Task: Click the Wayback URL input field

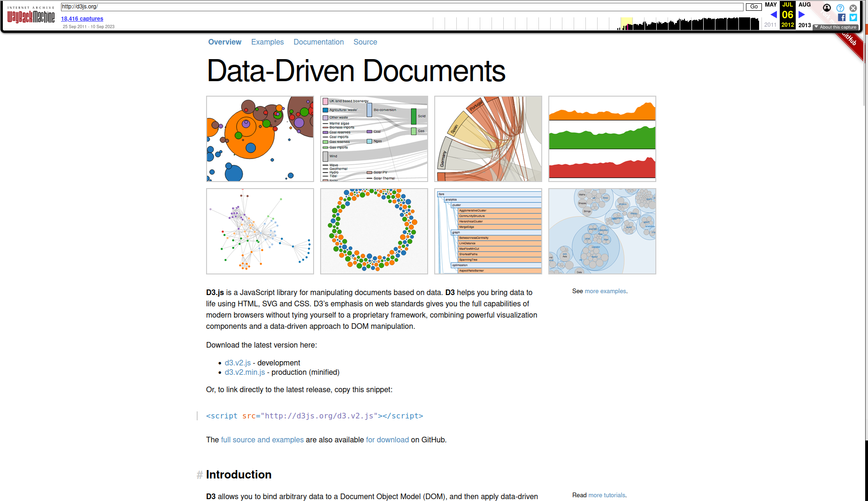Action: [401, 7]
